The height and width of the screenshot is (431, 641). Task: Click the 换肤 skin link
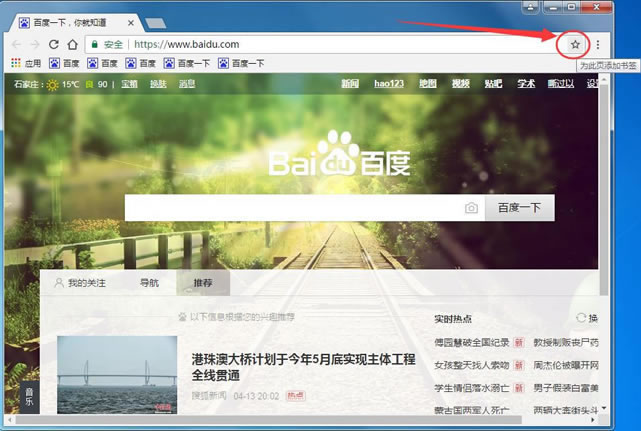click(158, 84)
